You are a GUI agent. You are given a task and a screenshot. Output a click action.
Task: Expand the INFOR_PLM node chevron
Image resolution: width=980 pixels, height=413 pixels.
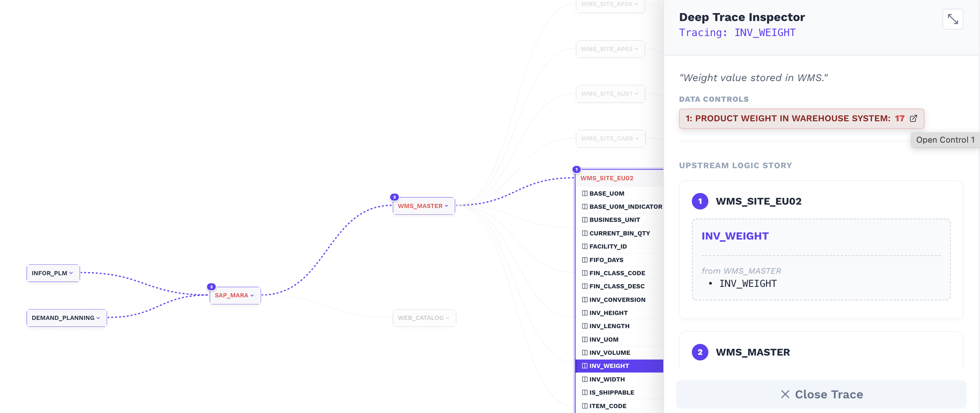(x=72, y=273)
